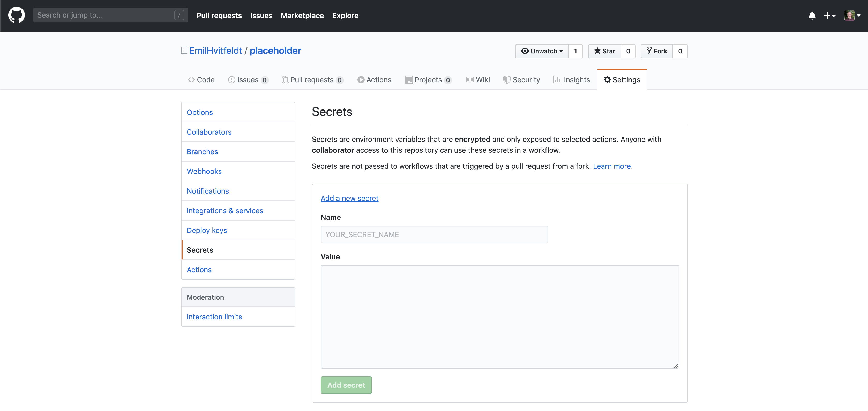
Task: Open the plus create-new dropdown
Action: (829, 16)
